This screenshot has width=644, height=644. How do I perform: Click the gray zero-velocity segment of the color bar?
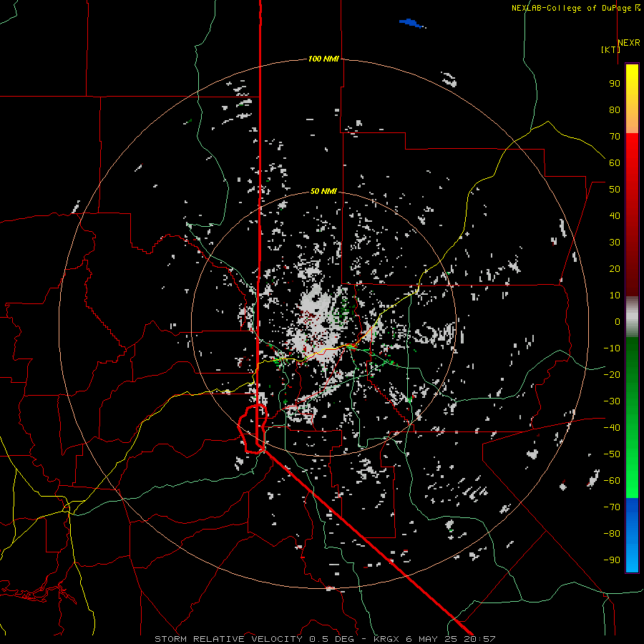(632, 317)
